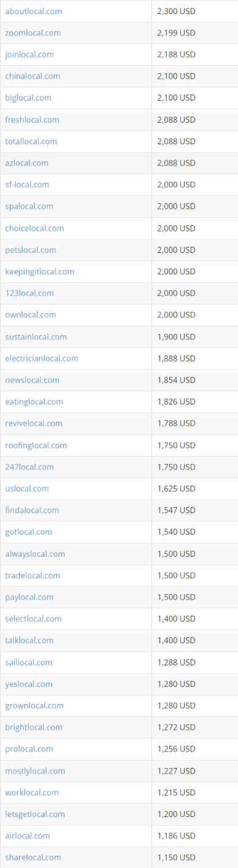Select electricianlocal.com link
Image resolution: width=238 pixels, height=868 pixels.
pyautogui.click(x=42, y=358)
